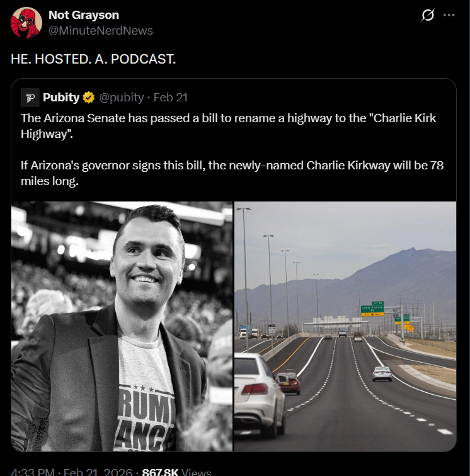This screenshot has height=476, width=470.
Task: Click the green highway sign in the road photo
Action: pyautogui.click(x=372, y=309)
